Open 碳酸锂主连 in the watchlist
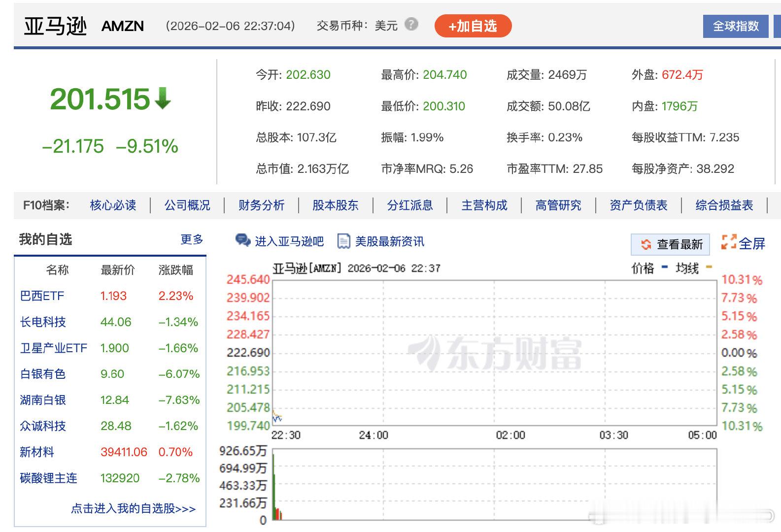The width and height of the screenshot is (781, 532). 49,478
